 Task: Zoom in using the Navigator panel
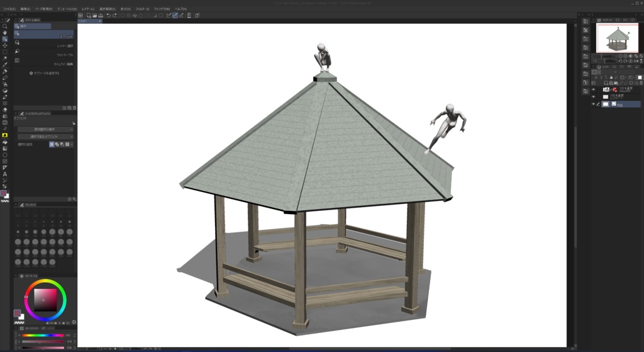pyautogui.click(x=626, y=56)
